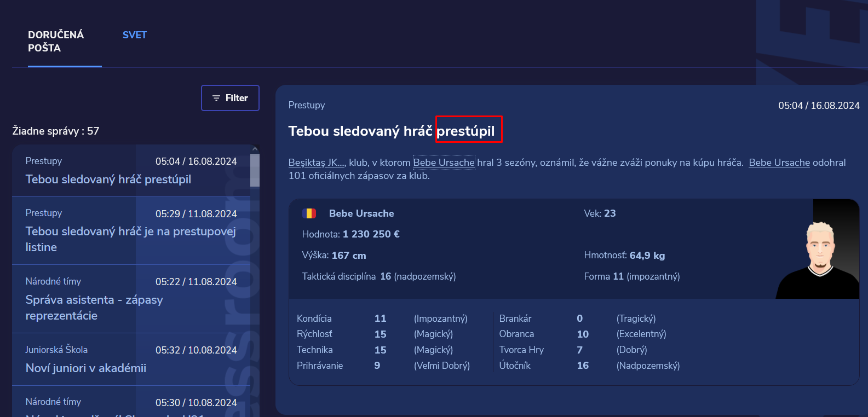Open the Filter button
The image size is (868, 417).
pyautogui.click(x=230, y=98)
